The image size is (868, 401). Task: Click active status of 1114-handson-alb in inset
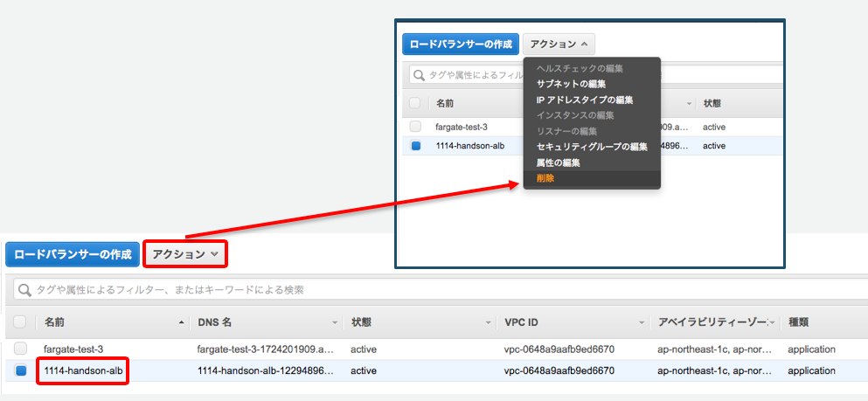tap(714, 146)
